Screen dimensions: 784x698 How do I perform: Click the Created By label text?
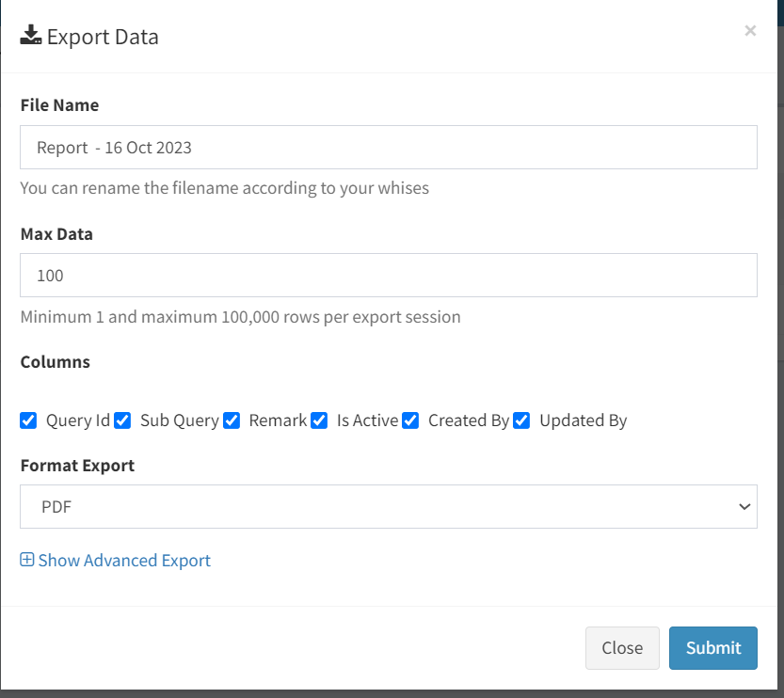[469, 420]
